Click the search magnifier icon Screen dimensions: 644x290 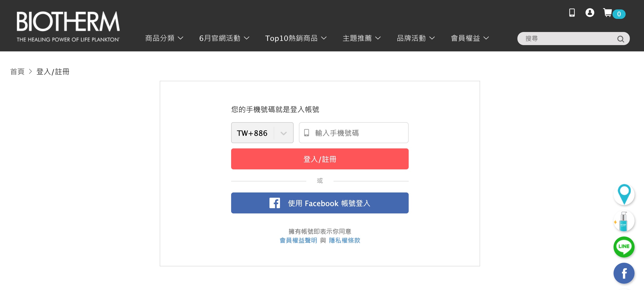[x=620, y=39]
